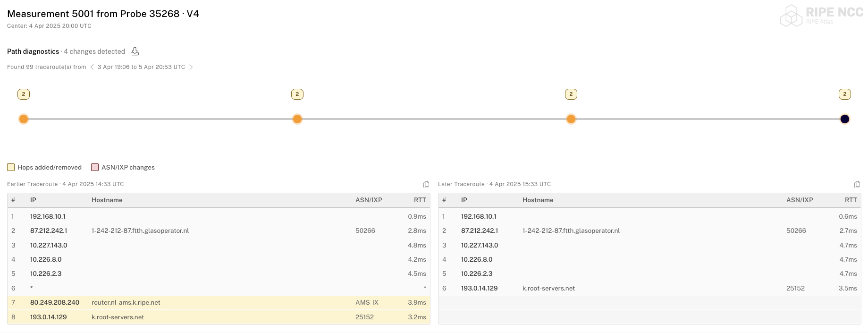The width and height of the screenshot is (868, 333).
Task: Download the path diagnostics data
Action: pyautogui.click(x=135, y=51)
